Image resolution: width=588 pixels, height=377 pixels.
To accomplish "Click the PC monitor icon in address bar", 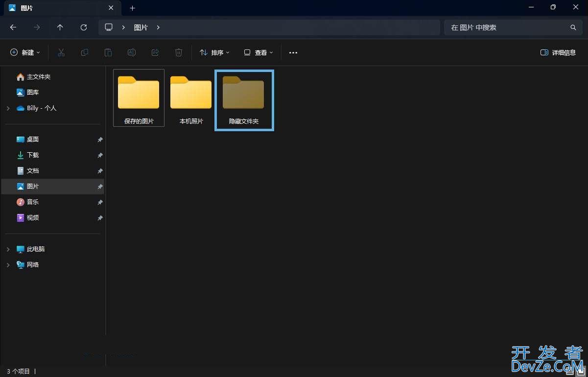I will 109,27.
